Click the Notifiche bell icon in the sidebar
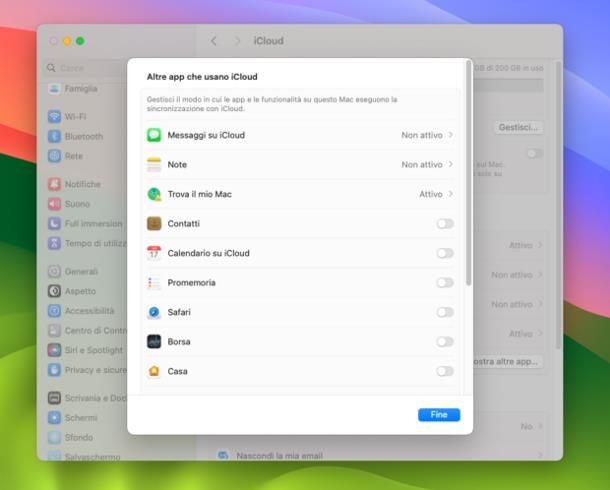Viewport: 610px width, 490px height. 54,184
